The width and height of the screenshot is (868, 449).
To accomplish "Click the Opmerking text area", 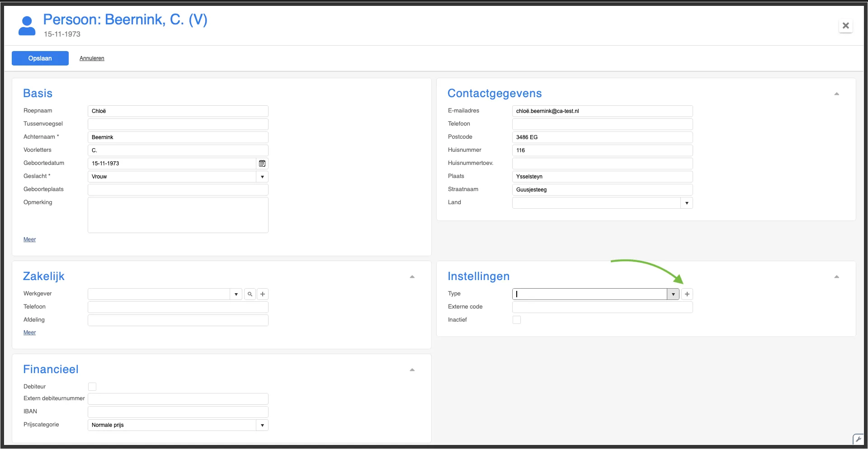I will (178, 215).
